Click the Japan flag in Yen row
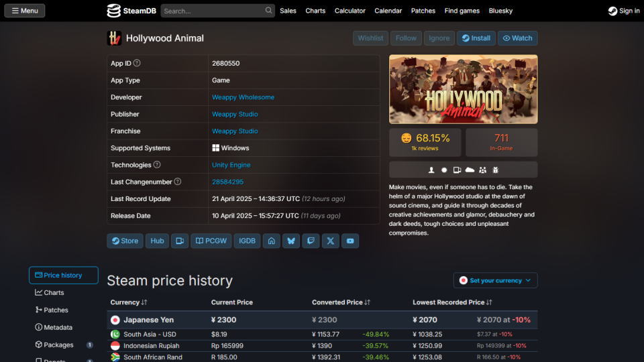The width and height of the screenshot is (644, 362). pos(115,320)
